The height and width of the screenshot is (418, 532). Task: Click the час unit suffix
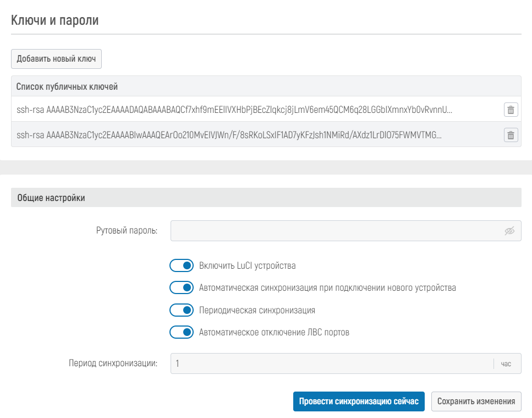tap(506, 363)
